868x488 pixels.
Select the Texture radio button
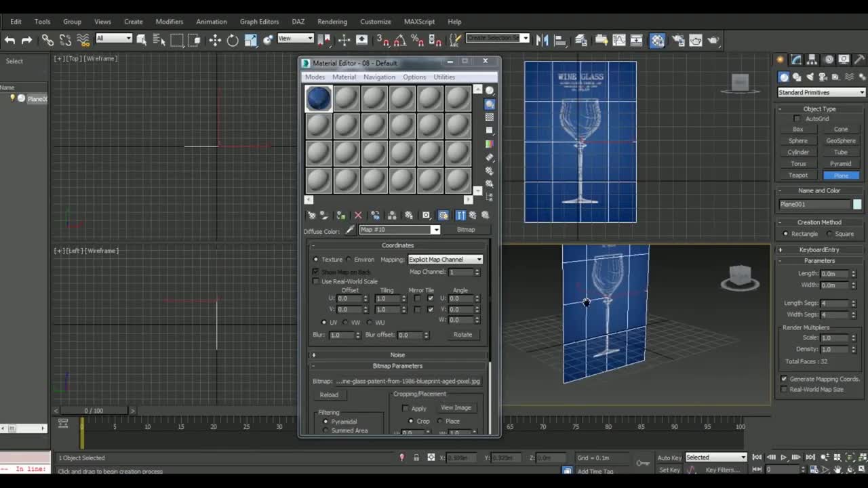(315, 260)
